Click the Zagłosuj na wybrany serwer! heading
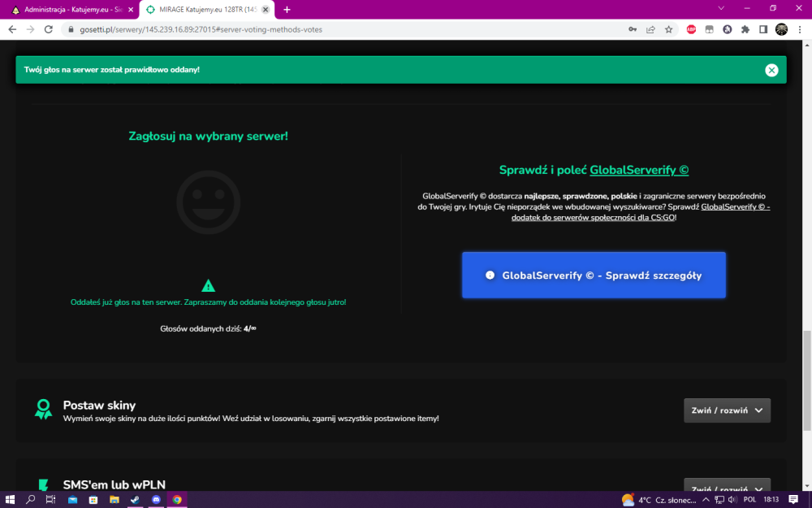Viewport: 812px width, 508px height. 208,137
